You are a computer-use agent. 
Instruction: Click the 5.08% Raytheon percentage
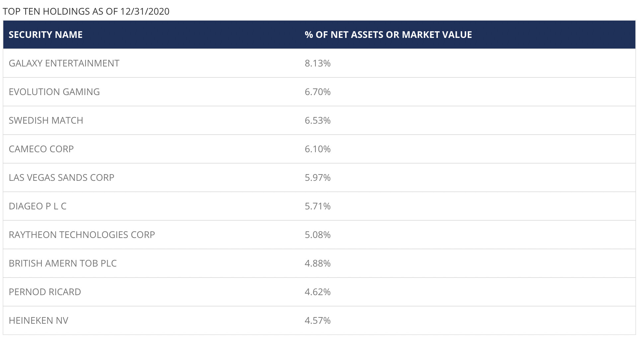[x=317, y=235]
